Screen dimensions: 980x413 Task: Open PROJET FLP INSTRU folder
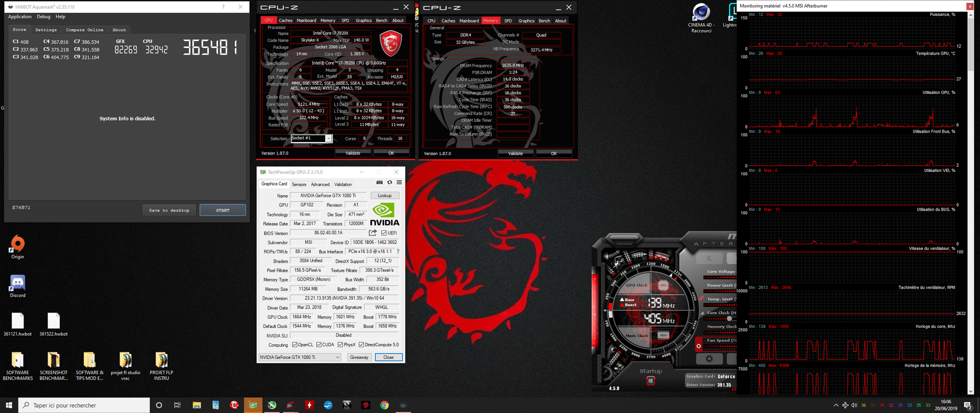(x=161, y=366)
